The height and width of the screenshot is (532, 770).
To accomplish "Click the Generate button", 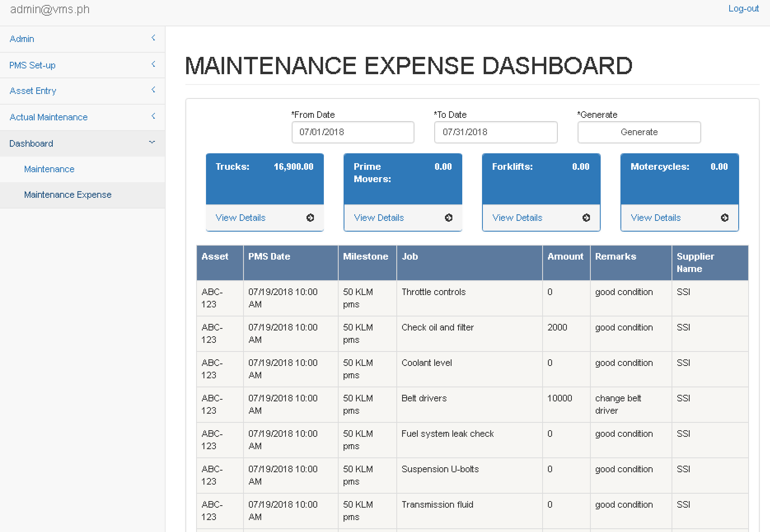I will tap(639, 132).
